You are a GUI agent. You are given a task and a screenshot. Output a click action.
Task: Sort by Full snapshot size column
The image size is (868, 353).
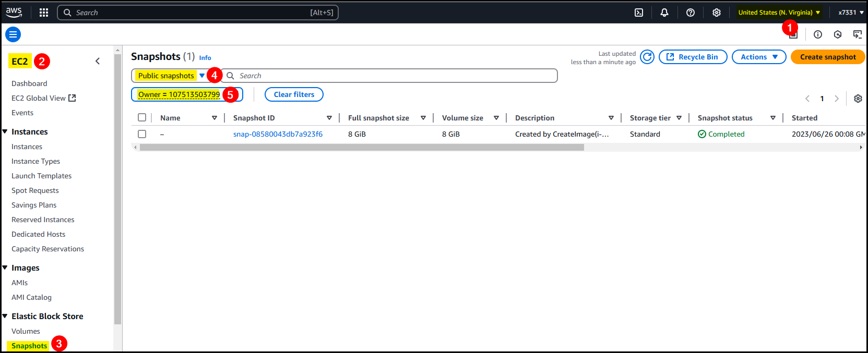[423, 118]
